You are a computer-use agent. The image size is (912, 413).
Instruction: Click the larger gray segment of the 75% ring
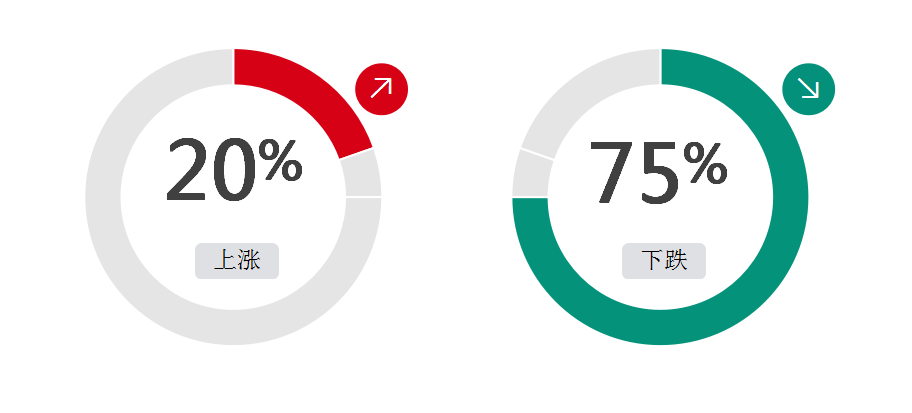582,93
